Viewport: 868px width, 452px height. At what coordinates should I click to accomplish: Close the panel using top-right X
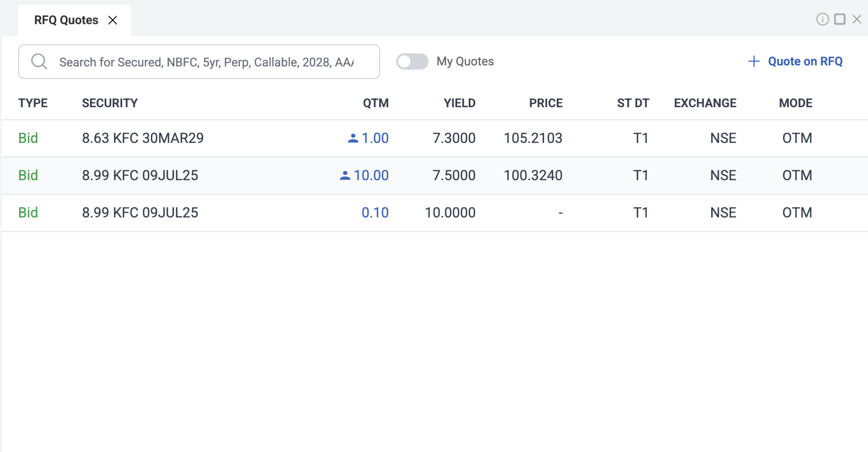857,19
